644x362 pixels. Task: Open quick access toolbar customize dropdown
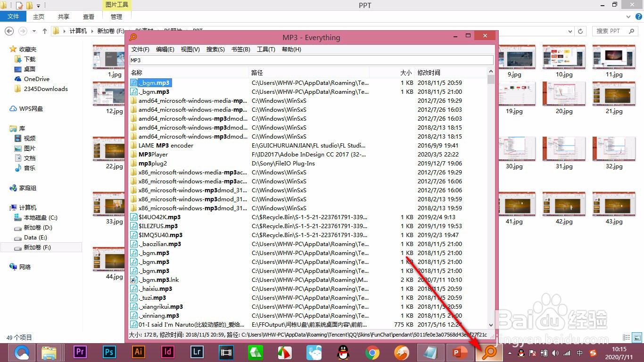pyautogui.click(x=38, y=6)
